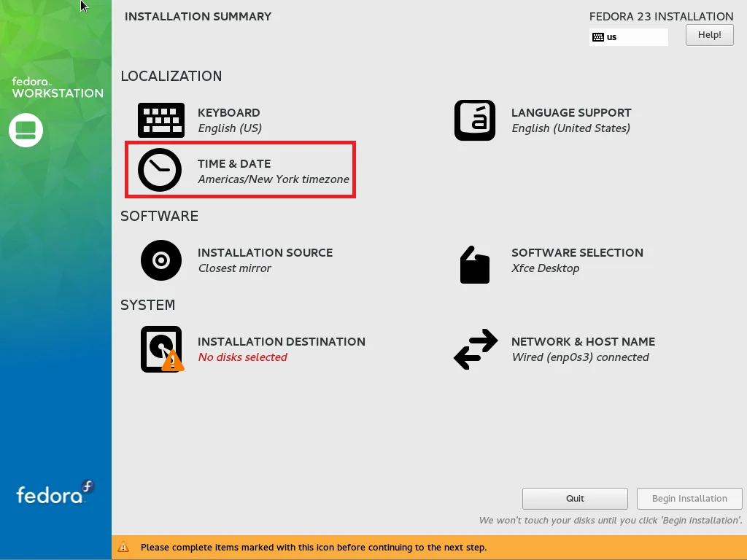747x560 pixels.
Task: Select the TIME & DATE heading
Action: click(234, 164)
